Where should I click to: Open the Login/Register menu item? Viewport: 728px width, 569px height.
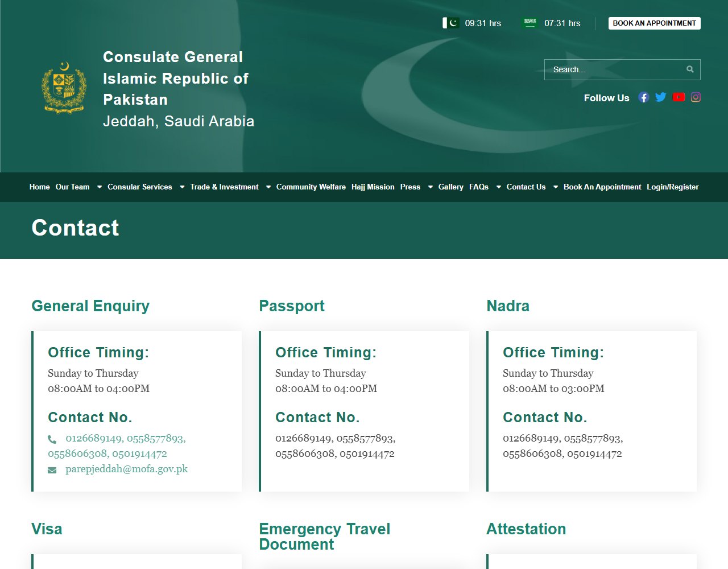pos(673,187)
